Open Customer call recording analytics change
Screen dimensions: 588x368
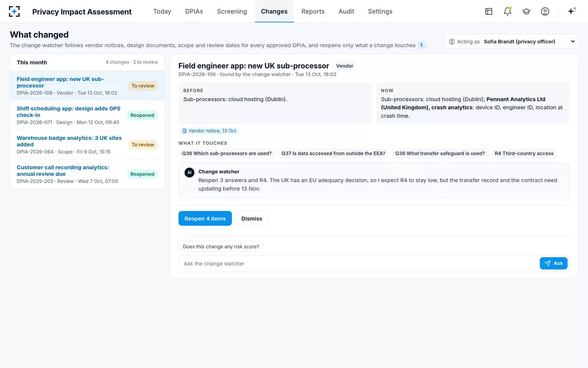[87, 174]
